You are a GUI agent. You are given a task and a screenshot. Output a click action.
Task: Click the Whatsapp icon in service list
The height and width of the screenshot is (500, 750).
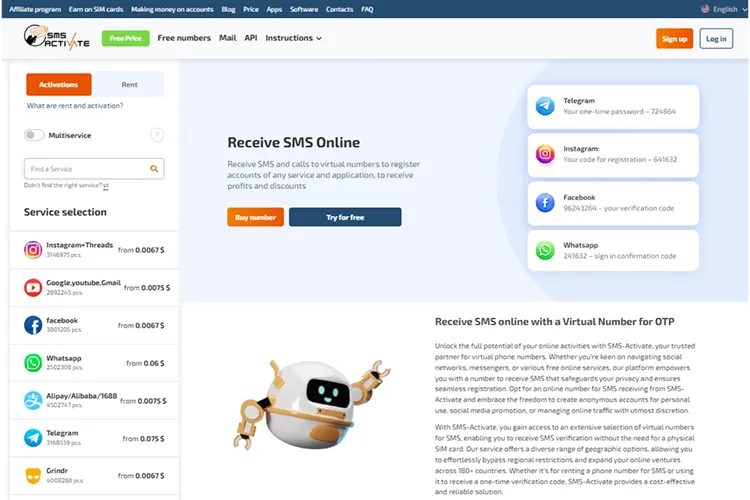point(33,363)
